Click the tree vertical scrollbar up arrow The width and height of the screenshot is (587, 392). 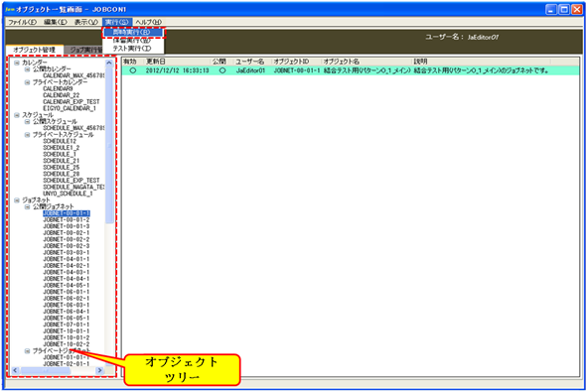(109, 64)
